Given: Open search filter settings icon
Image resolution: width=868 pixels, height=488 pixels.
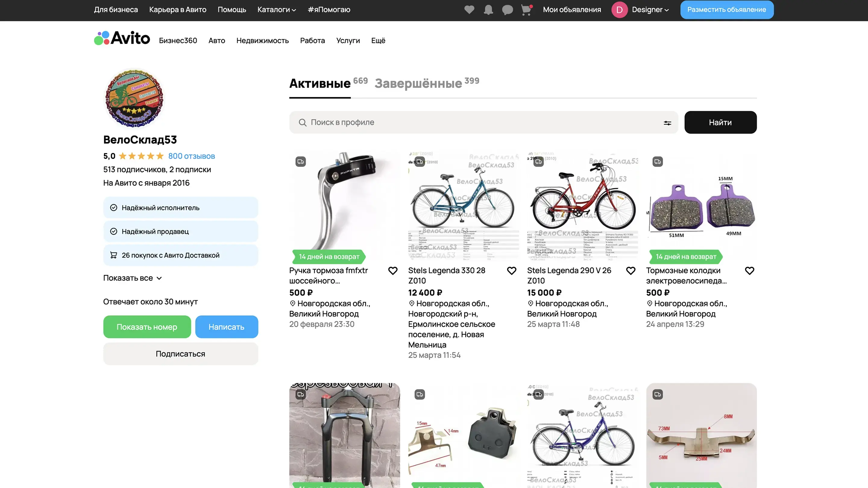Looking at the screenshot, I should click(667, 123).
